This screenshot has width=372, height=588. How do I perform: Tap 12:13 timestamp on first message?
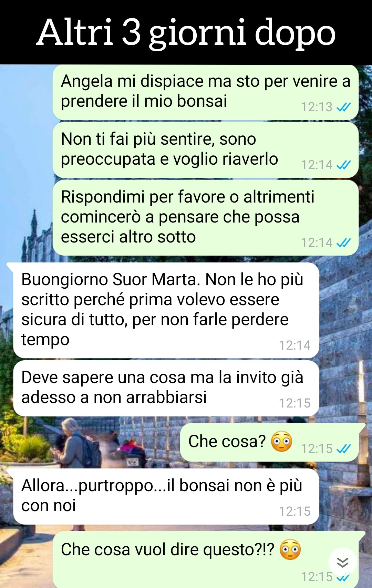pos(317,107)
